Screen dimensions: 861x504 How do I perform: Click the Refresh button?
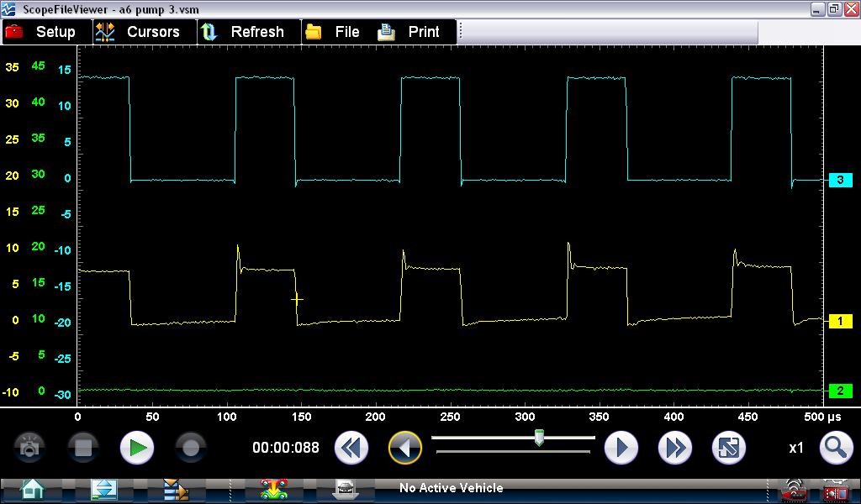pos(244,32)
